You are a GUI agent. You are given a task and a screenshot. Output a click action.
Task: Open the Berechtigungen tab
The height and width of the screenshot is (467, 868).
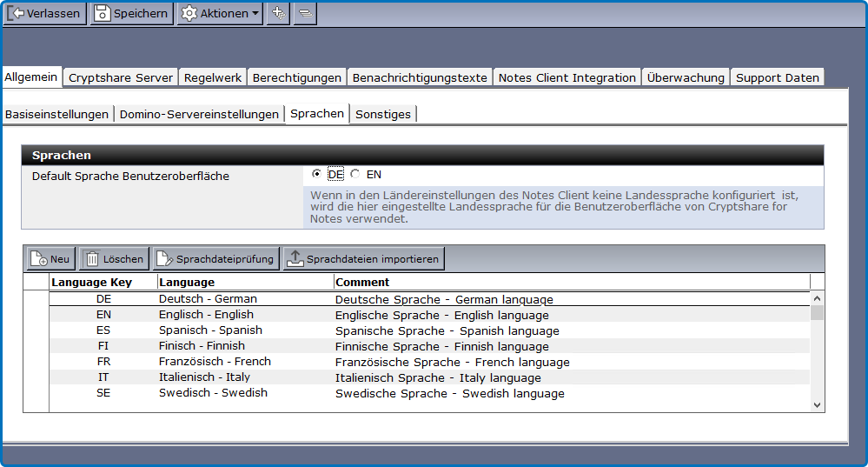pyautogui.click(x=296, y=77)
